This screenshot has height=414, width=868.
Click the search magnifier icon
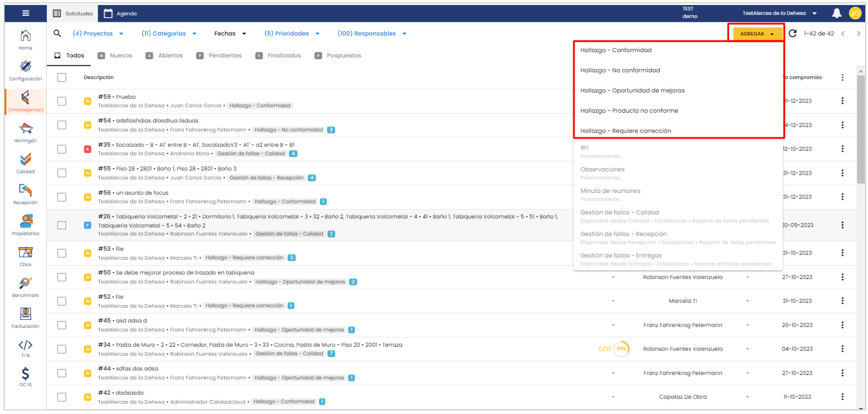coord(57,33)
